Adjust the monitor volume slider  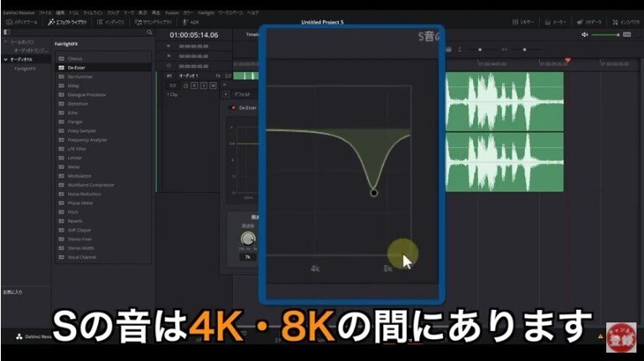pos(605,35)
